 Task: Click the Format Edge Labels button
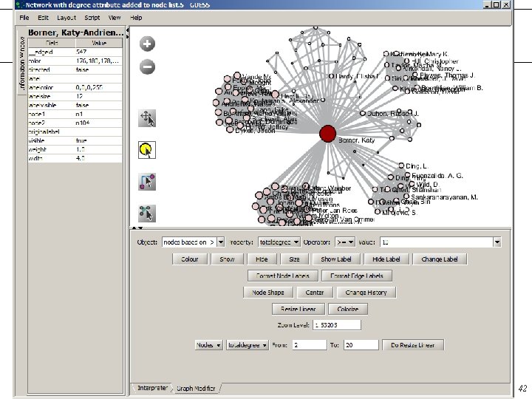357,276
